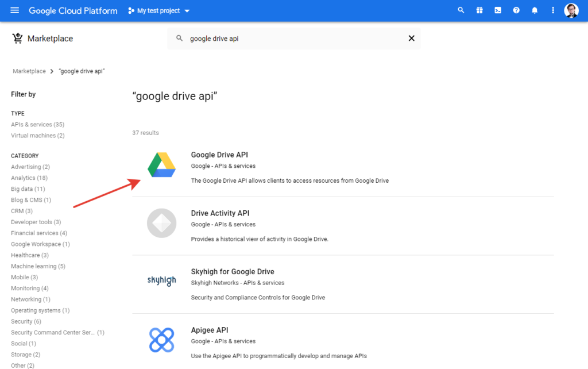This screenshot has height=369, width=588.
Task: Open the notifications bell
Action: coord(535,10)
